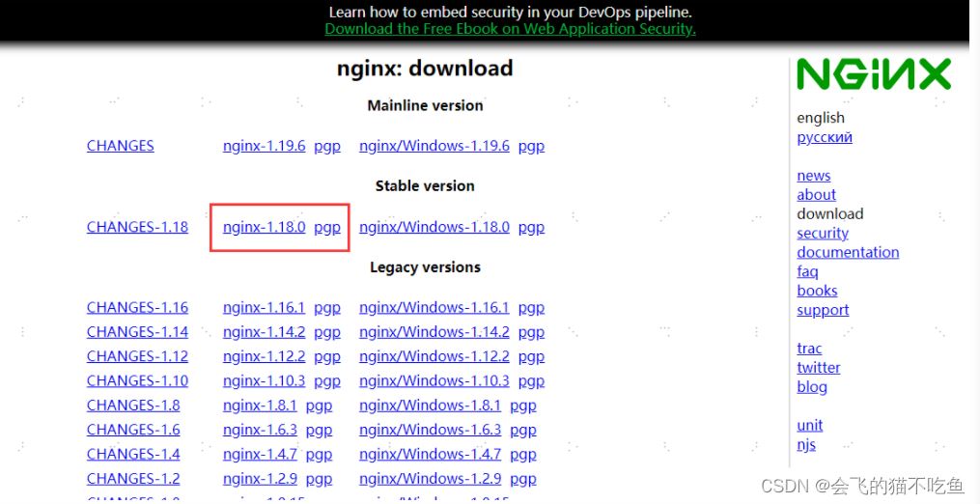980x504 pixels.
Task: Open CHANGES-1.8 link
Action: (x=133, y=406)
